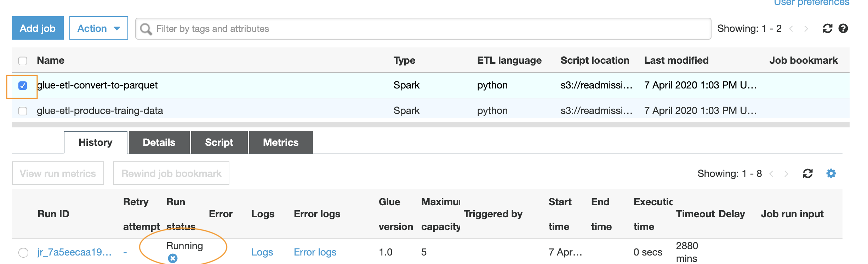Screen dimensions: 868x264
Task: Switch to the Details tab
Action: coord(159,142)
